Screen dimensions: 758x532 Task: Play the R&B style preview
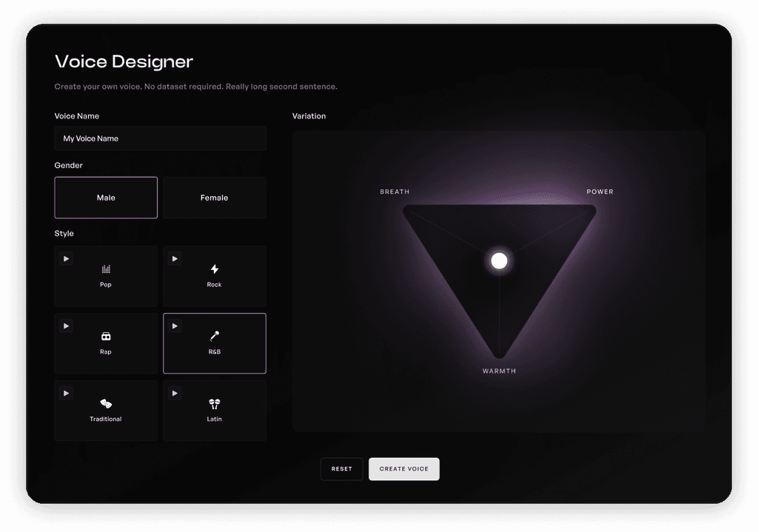click(x=175, y=326)
